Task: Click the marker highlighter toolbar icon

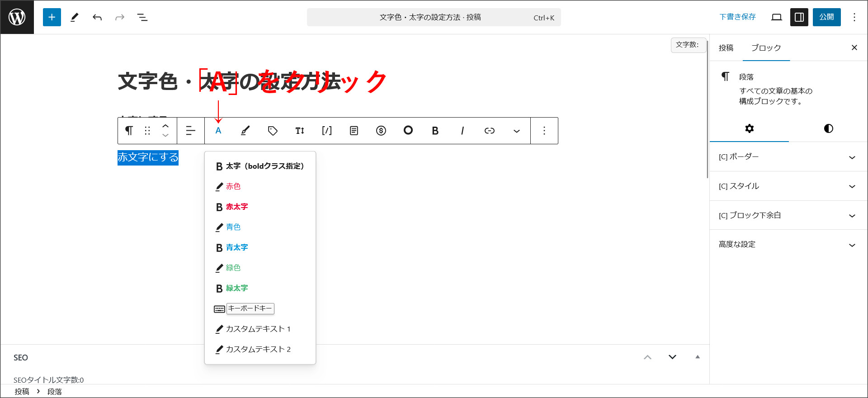Action: point(245,131)
